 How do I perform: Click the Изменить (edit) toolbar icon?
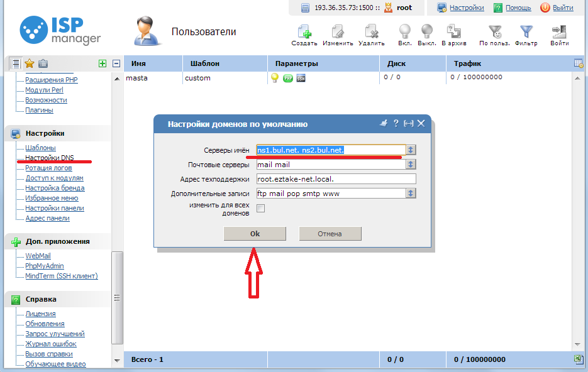tap(338, 32)
